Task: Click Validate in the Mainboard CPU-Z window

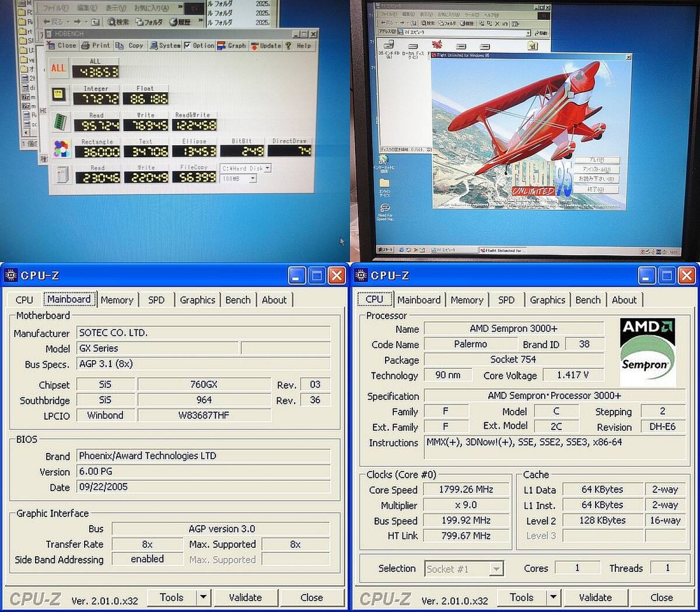Action: click(x=245, y=597)
